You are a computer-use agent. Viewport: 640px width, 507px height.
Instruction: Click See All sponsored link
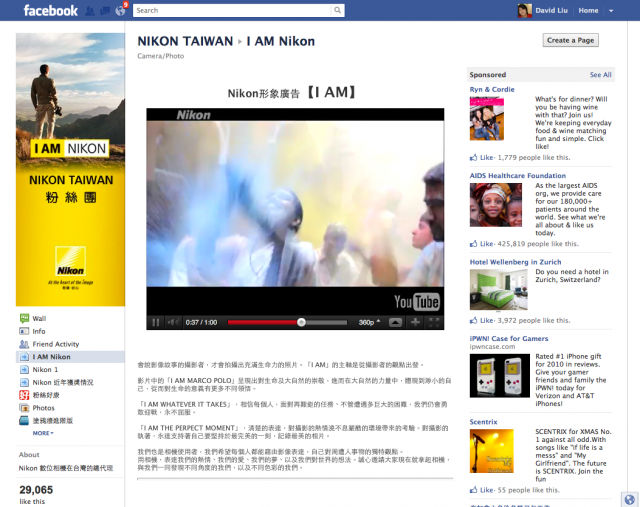click(600, 75)
